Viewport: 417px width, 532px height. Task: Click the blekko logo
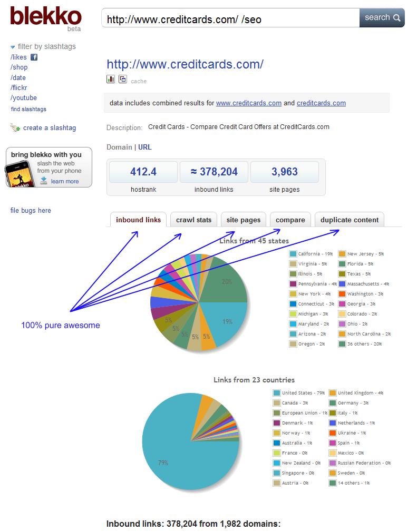[46, 17]
